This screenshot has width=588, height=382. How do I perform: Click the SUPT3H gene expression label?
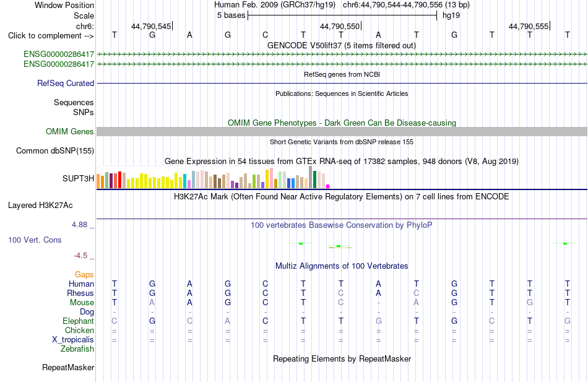click(x=78, y=178)
